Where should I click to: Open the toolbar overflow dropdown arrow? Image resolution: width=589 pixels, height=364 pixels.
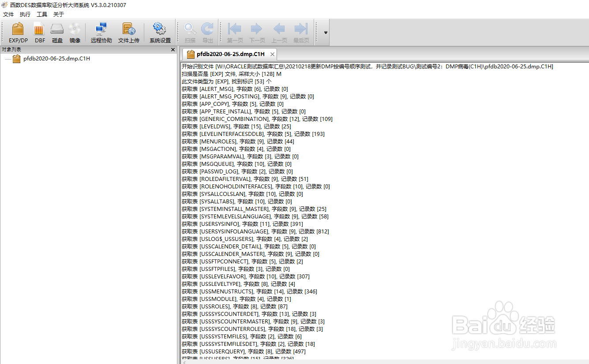pos(326,33)
